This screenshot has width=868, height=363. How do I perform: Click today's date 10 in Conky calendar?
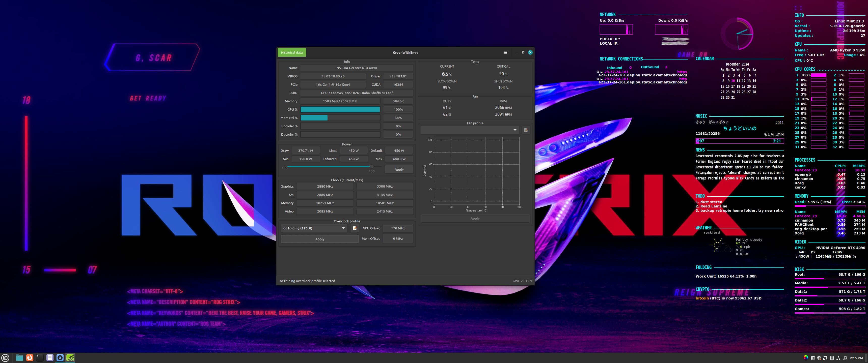tap(733, 81)
